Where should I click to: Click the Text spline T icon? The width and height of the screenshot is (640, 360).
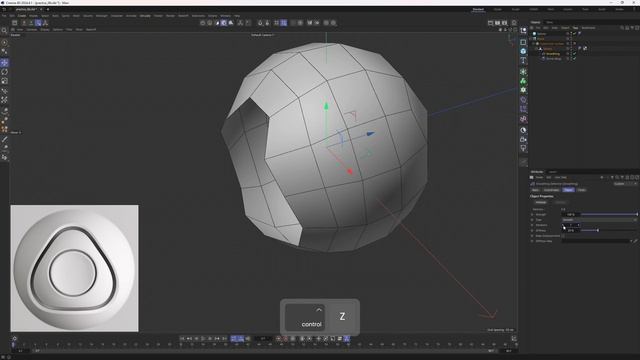click(523, 60)
